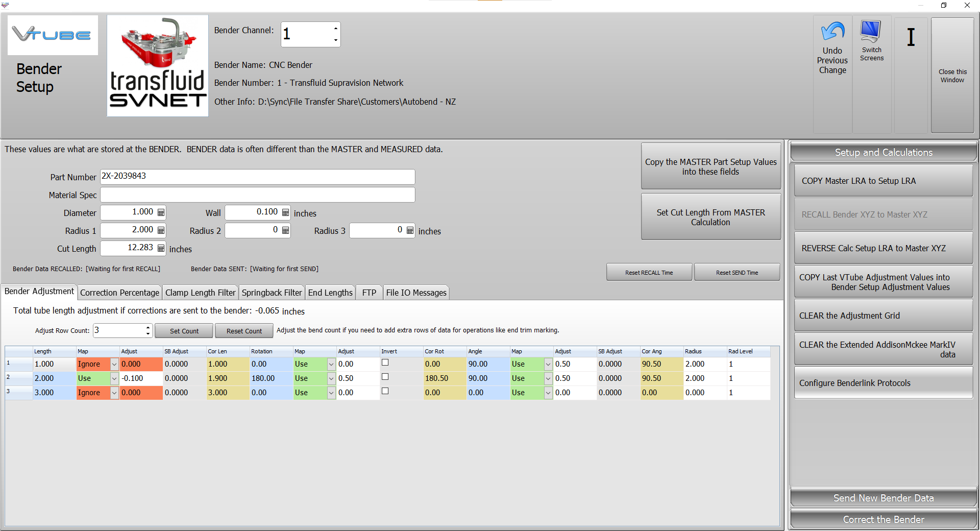Check the Invert box in row 1
The width and height of the screenshot is (980, 531).
point(385,363)
